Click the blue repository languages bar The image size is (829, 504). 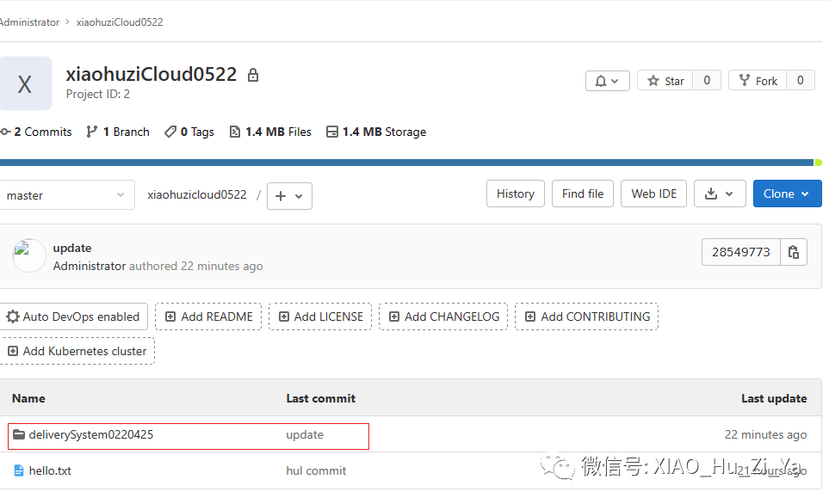point(406,163)
